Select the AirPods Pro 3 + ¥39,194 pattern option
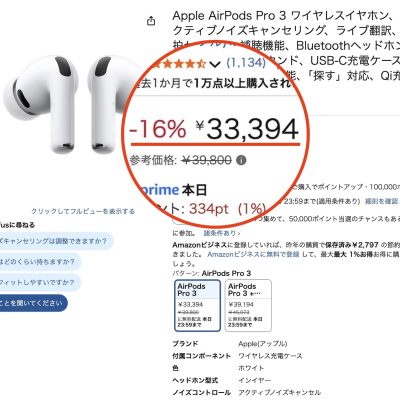This screenshot has width=400, height=400. click(248, 306)
